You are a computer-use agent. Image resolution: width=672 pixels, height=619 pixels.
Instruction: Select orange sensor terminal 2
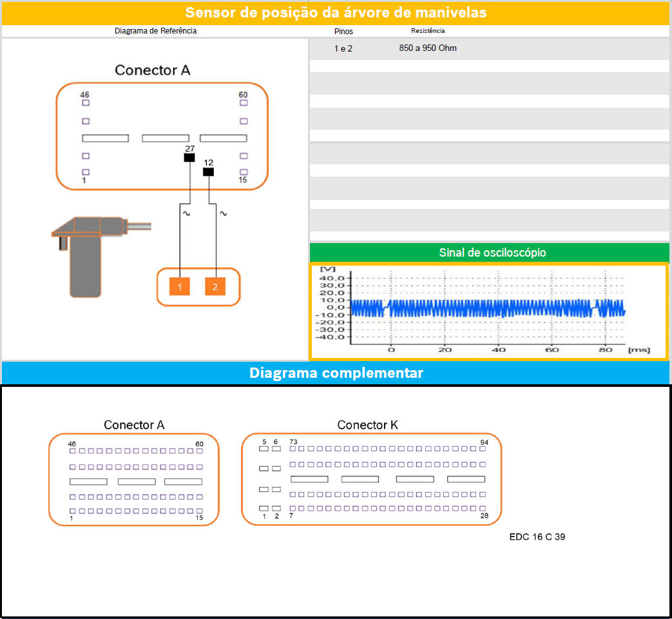tap(215, 286)
